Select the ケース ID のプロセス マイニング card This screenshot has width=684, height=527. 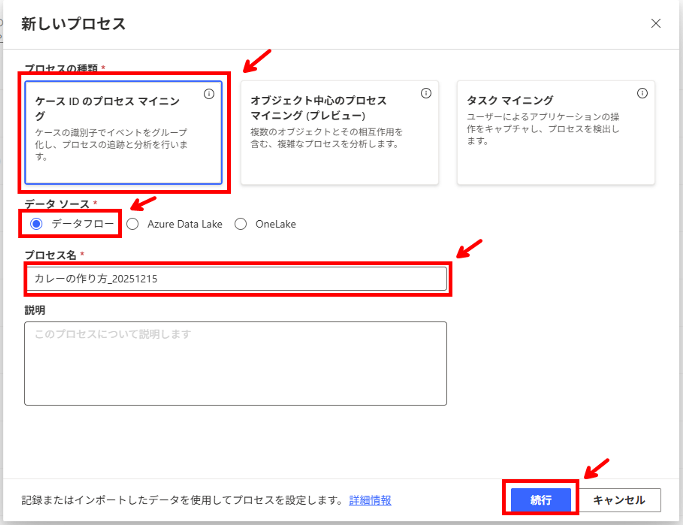123,133
